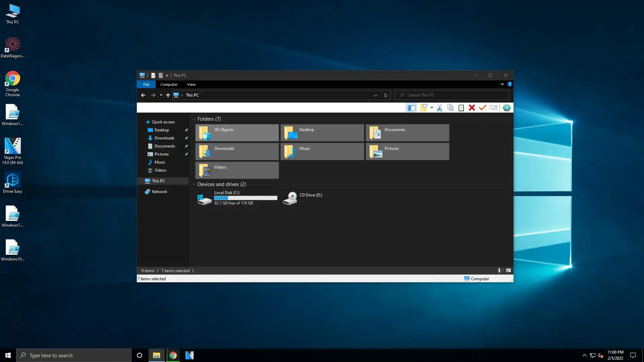Select Downloads under Quick access
The image size is (644, 362).
(x=164, y=138)
